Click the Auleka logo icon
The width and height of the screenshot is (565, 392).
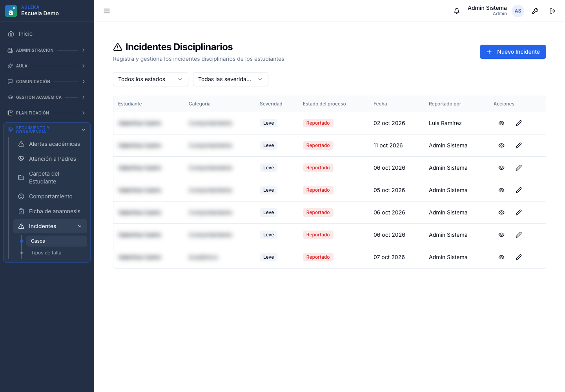pos(11,11)
